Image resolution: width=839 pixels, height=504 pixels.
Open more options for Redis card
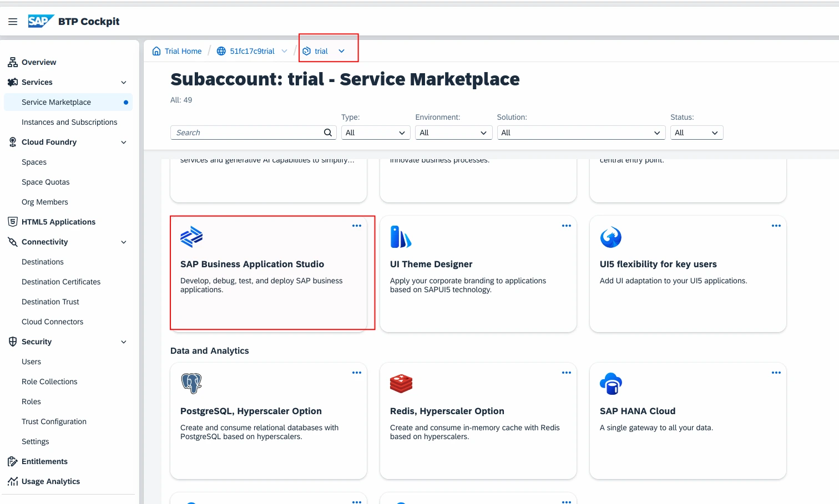[x=567, y=373]
